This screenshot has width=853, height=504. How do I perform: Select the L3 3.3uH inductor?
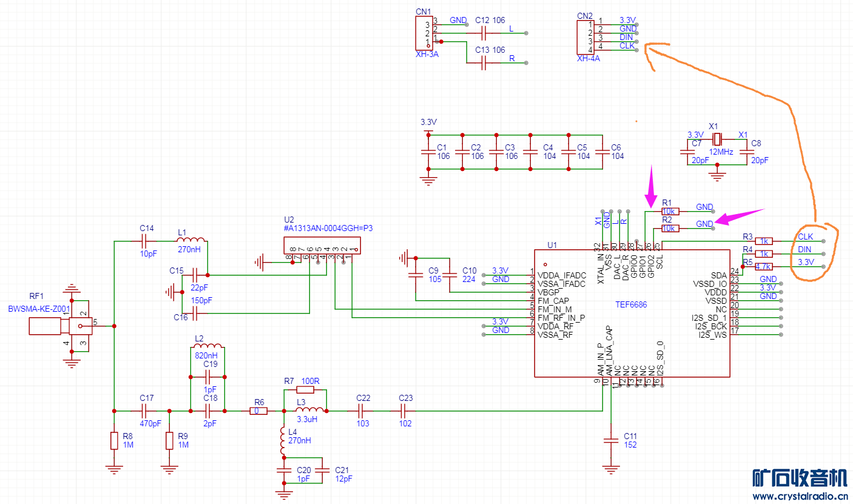[x=309, y=409]
